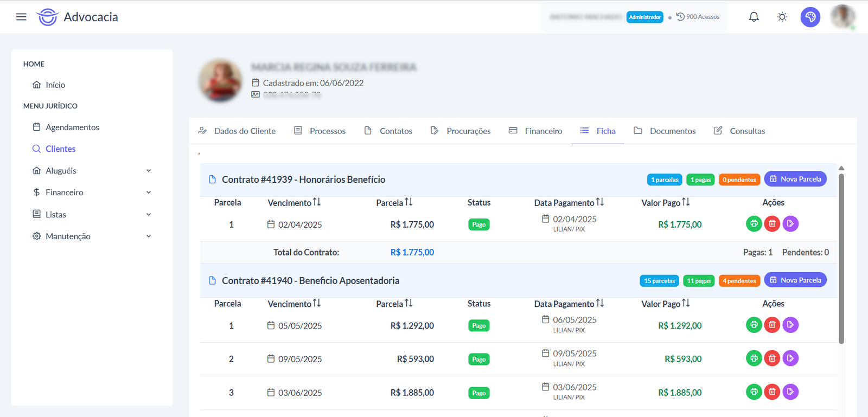Click the ficha vertical scrollbar
Image resolution: width=868 pixels, height=417 pixels.
coord(841,258)
